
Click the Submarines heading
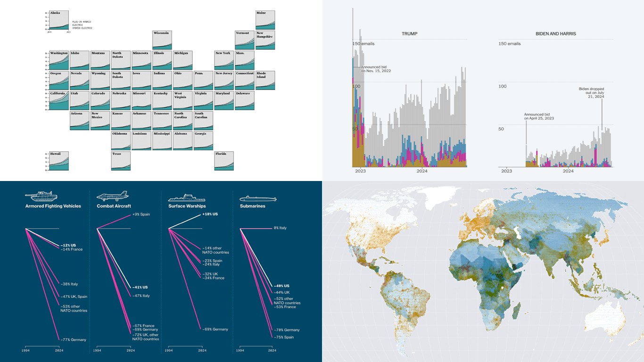252,206
